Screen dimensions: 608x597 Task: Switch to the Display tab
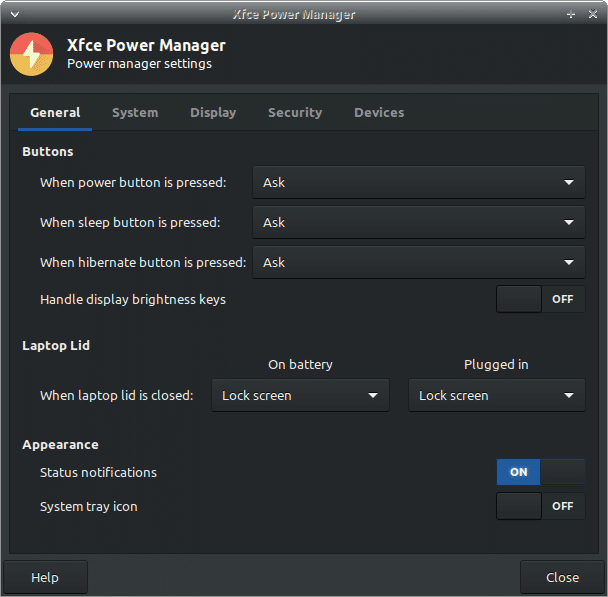click(x=213, y=113)
